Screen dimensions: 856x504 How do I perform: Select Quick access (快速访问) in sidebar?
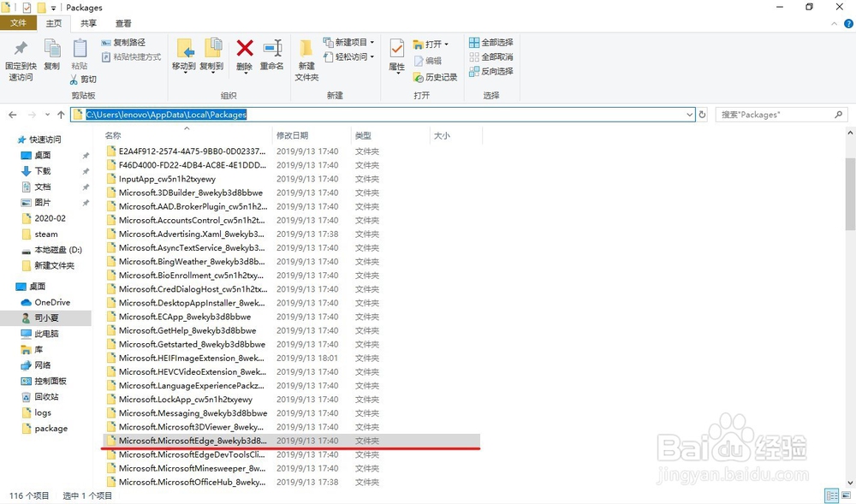[39, 139]
